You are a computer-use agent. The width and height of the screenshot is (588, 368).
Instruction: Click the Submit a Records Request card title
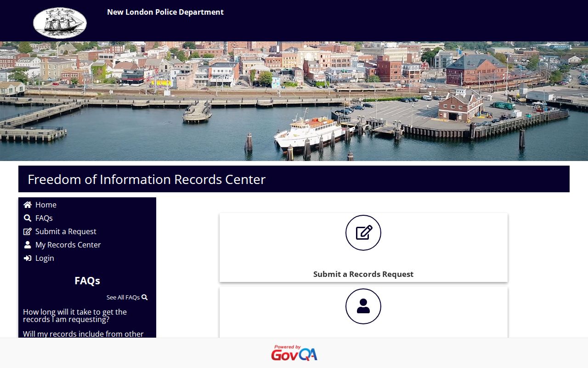click(363, 274)
